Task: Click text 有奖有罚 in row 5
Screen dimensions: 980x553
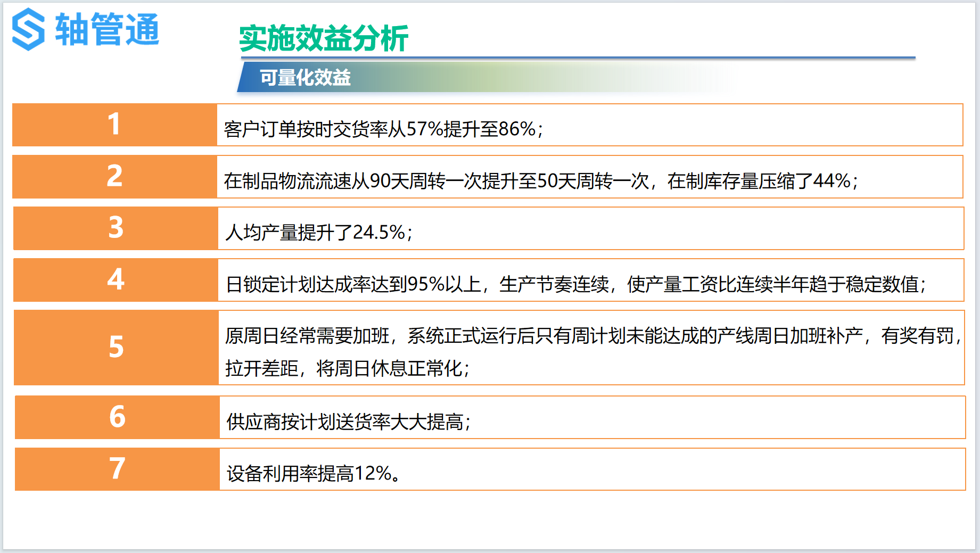Action: (x=917, y=336)
